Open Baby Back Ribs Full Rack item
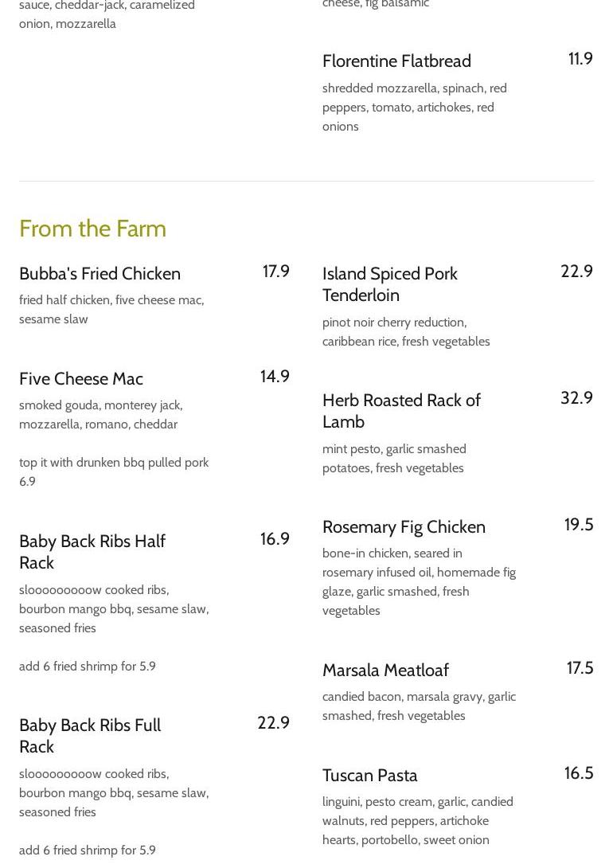 90,736
